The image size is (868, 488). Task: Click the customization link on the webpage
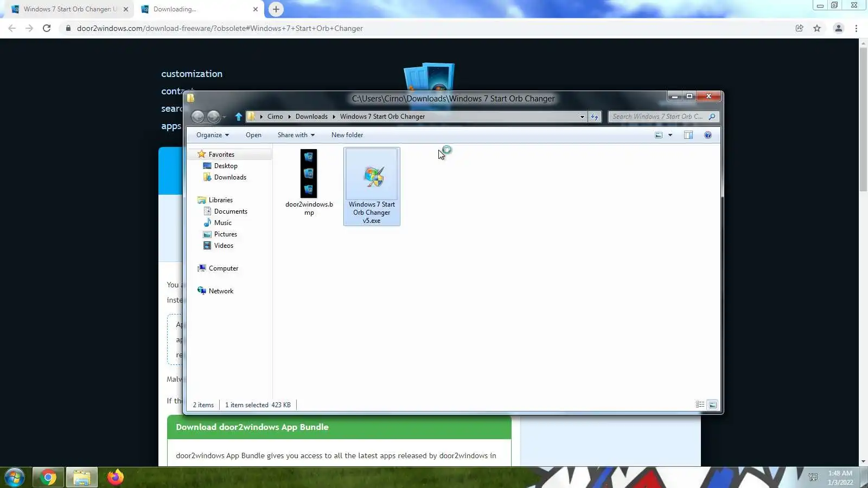click(192, 74)
